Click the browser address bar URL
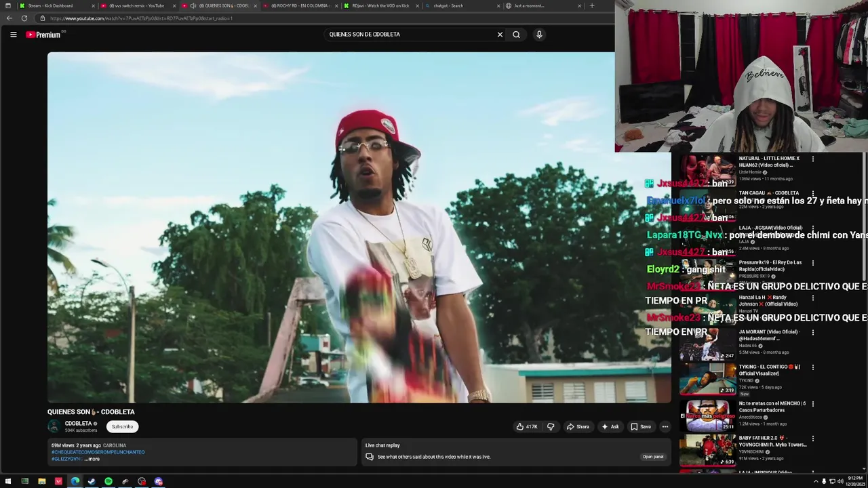This screenshot has height=488, width=868. point(141,18)
